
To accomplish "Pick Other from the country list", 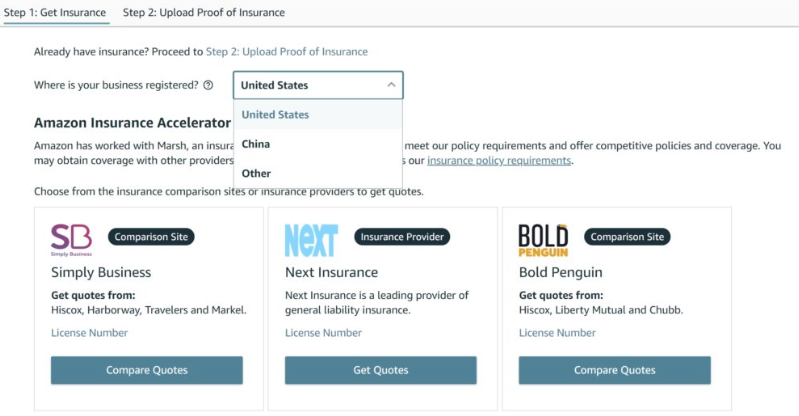I will click(x=256, y=173).
